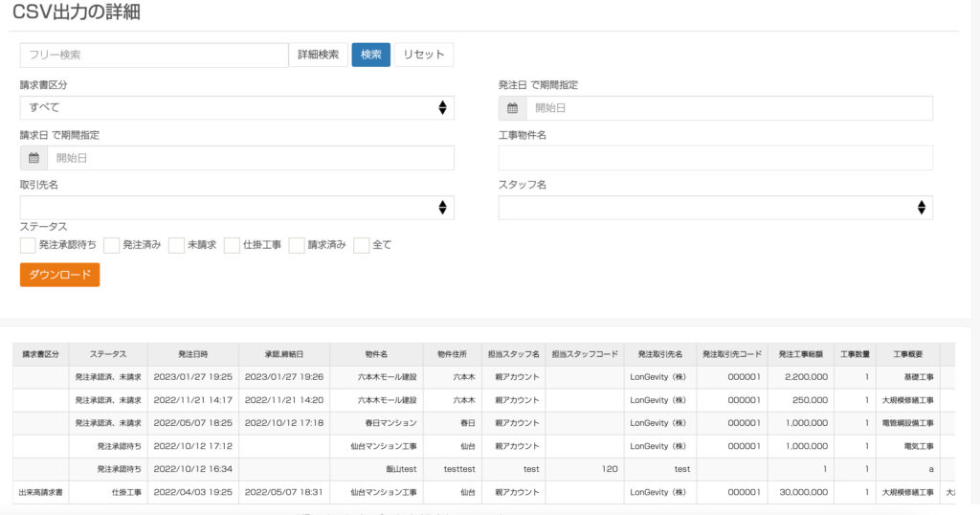This screenshot has height=515, width=980.
Task: Check the 発注済み status checkbox
Action: pyautogui.click(x=111, y=245)
